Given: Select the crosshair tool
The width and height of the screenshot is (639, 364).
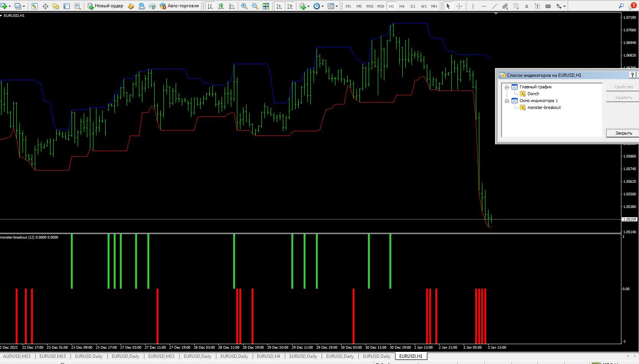Looking at the screenshot, I should (459, 6).
